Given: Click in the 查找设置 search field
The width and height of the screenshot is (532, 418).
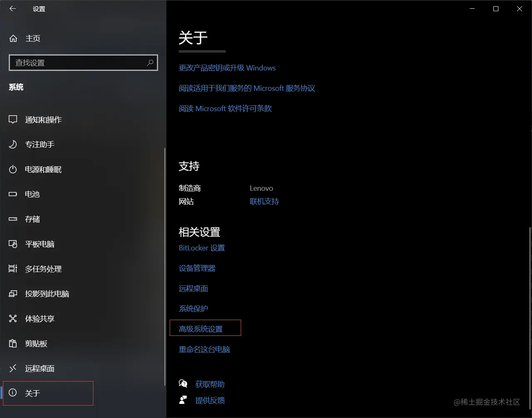Looking at the screenshot, I should (83, 63).
